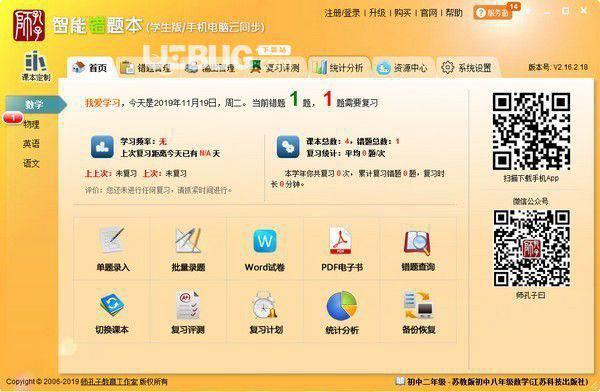Select 语文 subject in sidebar

tap(31, 163)
